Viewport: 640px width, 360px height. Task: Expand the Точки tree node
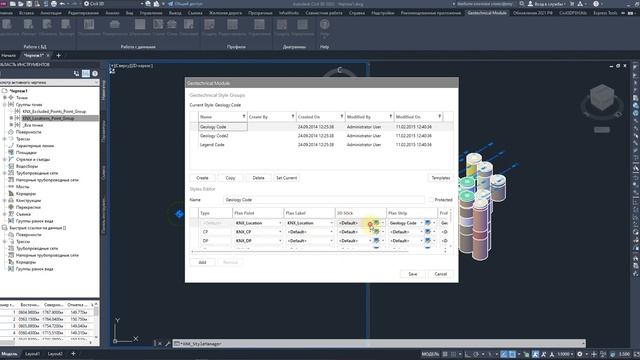tap(5, 98)
